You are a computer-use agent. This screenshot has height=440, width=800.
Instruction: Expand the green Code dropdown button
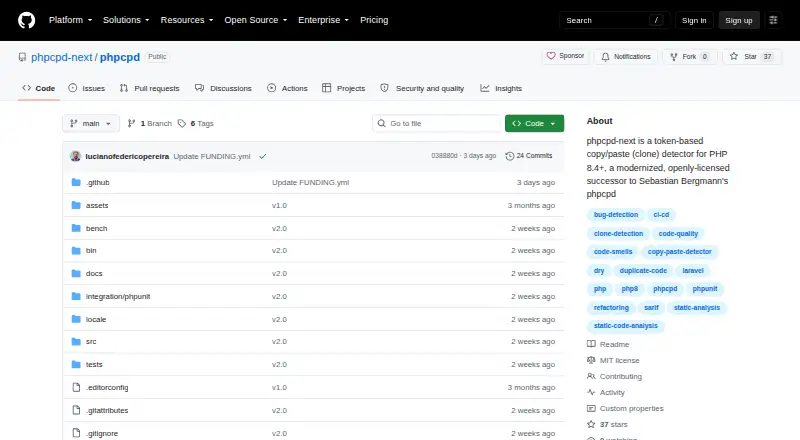click(534, 124)
